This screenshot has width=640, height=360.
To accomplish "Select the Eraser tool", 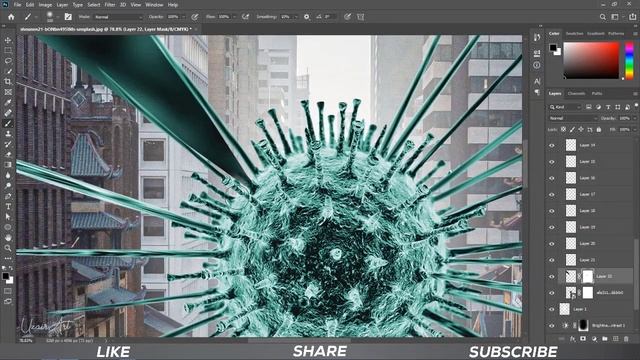I will point(8,154).
